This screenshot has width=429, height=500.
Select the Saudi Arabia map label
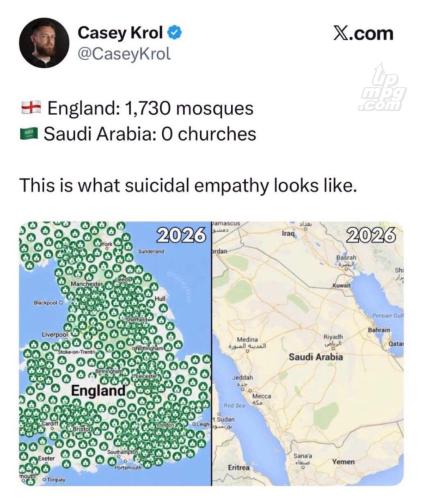pyautogui.click(x=316, y=357)
